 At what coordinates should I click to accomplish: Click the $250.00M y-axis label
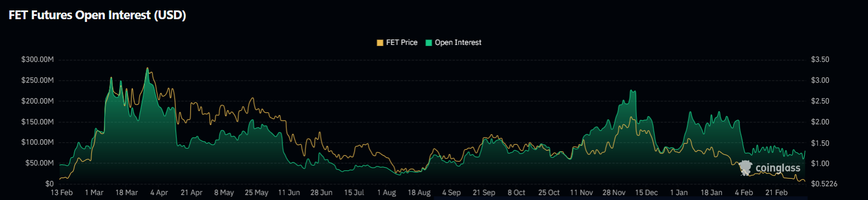(x=37, y=80)
